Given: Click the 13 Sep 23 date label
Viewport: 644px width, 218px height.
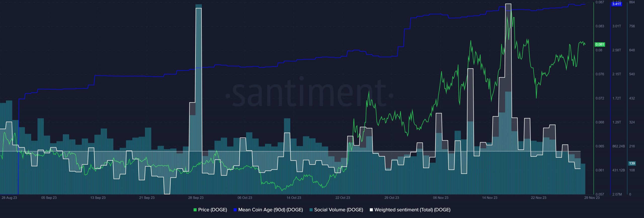Looking at the screenshot, I should [x=98, y=198].
